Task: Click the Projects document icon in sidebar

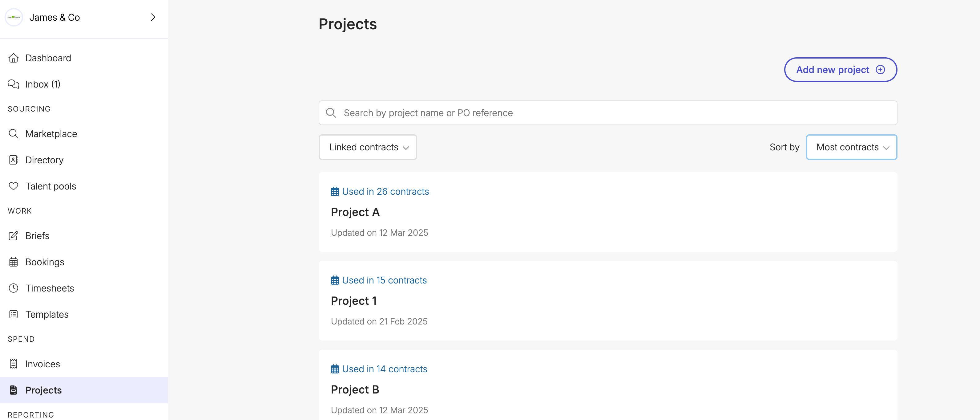Action: coord(13,390)
